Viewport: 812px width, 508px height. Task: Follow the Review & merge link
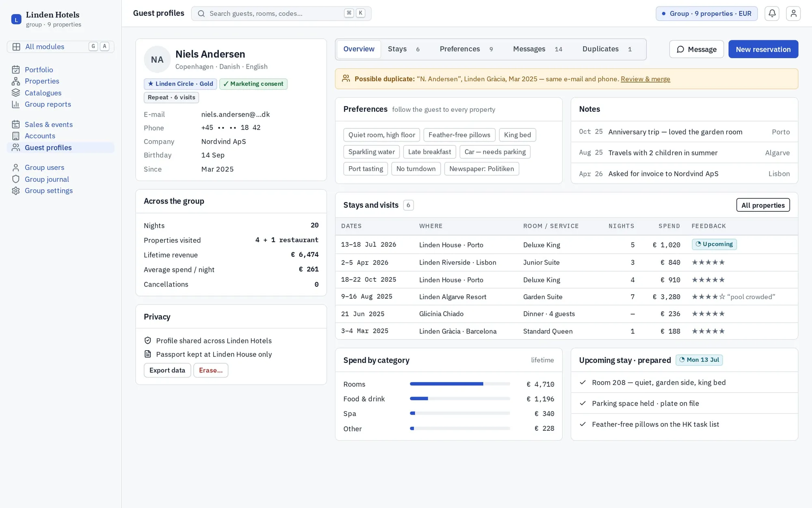pyautogui.click(x=645, y=79)
